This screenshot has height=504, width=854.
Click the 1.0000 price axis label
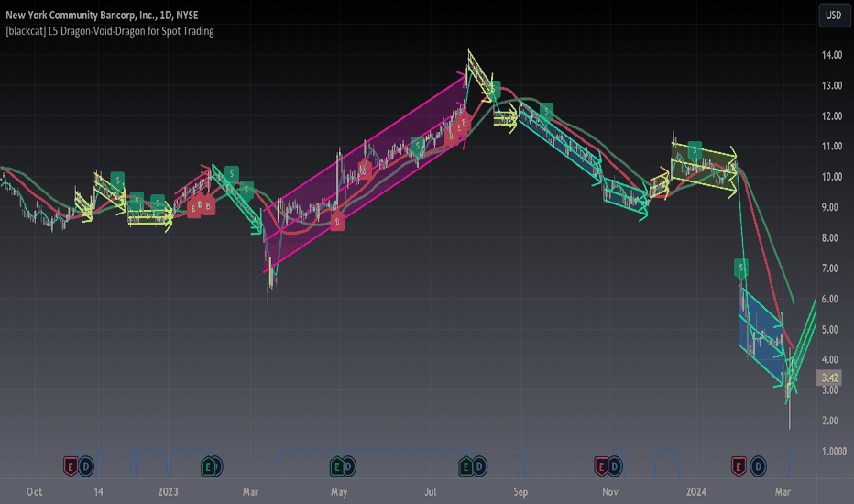[834, 451]
